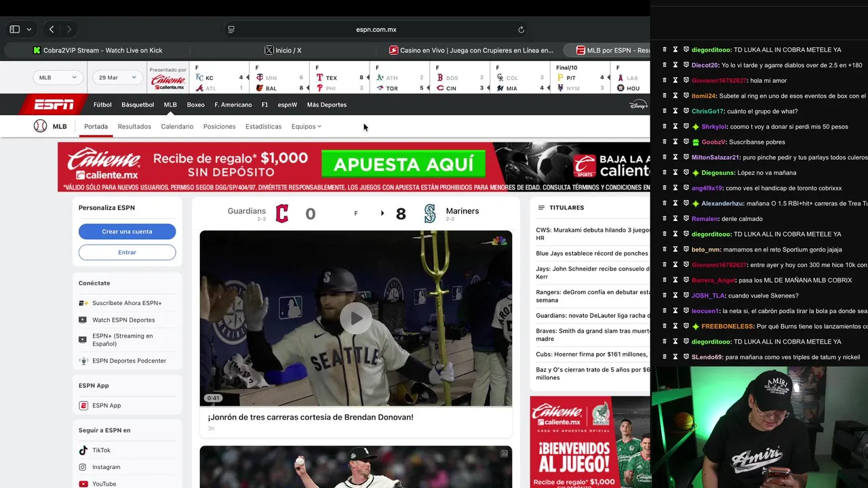Screen dimensions: 868x488
Task: Open headline Cubs: Hoerner firma por $161 millones
Action: [592, 354]
